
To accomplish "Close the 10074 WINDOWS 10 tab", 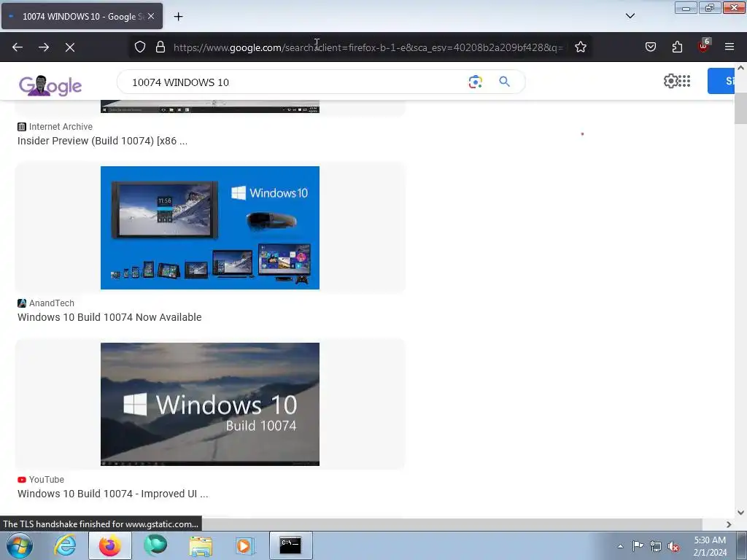I will 151,16.
